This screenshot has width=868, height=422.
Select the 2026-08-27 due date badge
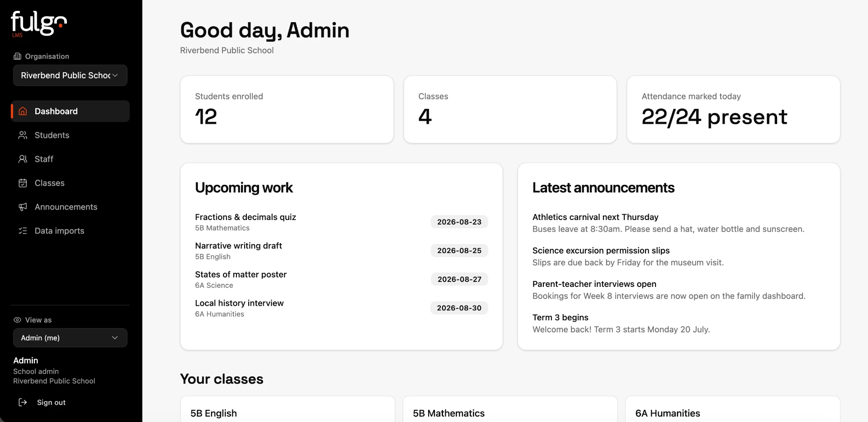[x=459, y=279]
